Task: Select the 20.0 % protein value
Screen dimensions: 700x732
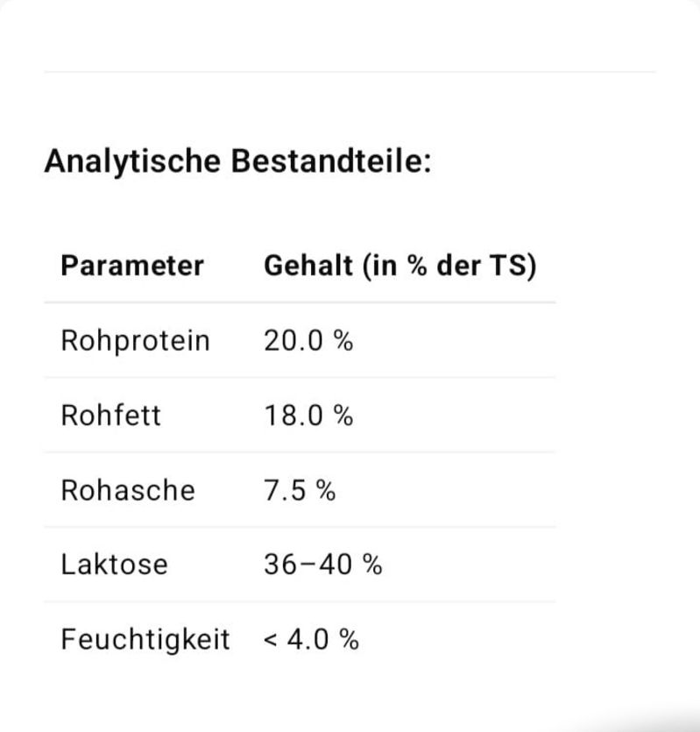Action: point(308,340)
